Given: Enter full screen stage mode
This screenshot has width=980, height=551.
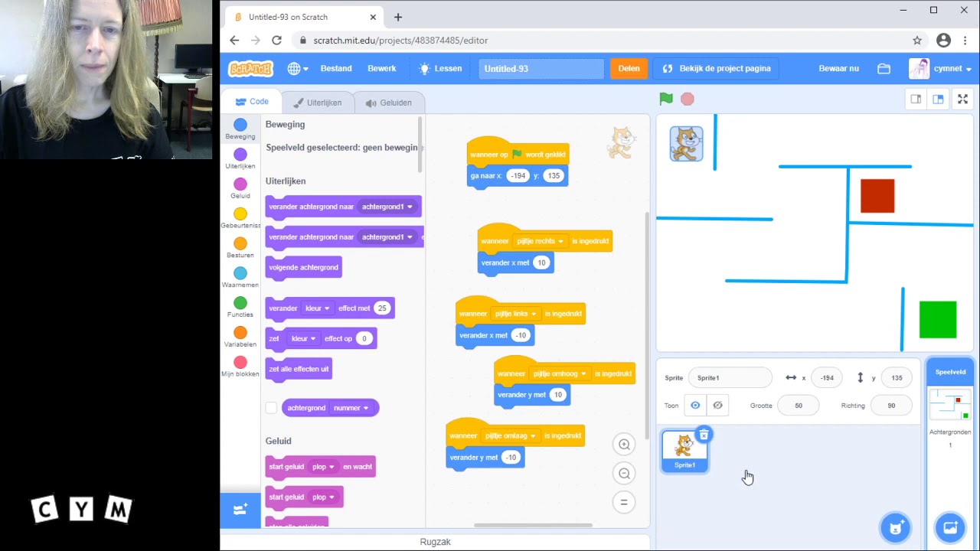Looking at the screenshot, I should (962, 99).
